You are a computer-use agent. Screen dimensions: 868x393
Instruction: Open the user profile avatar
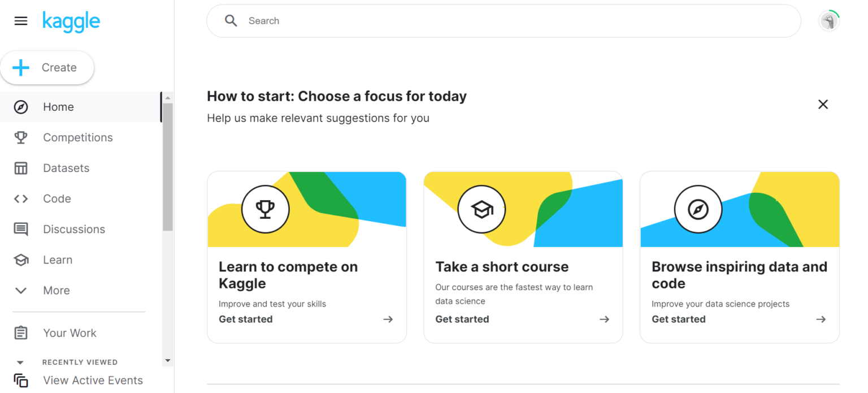coord(828,21)
